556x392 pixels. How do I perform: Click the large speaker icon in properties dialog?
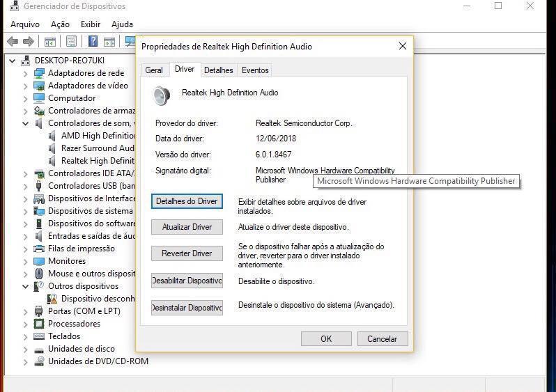pyautogui.click(x=162, y=95)
